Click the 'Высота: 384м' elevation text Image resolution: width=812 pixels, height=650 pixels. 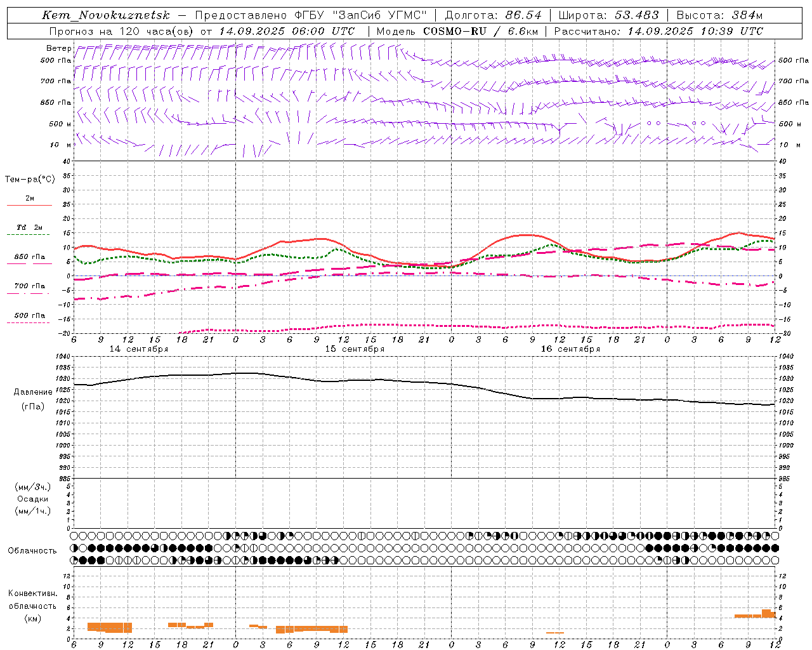719,15
